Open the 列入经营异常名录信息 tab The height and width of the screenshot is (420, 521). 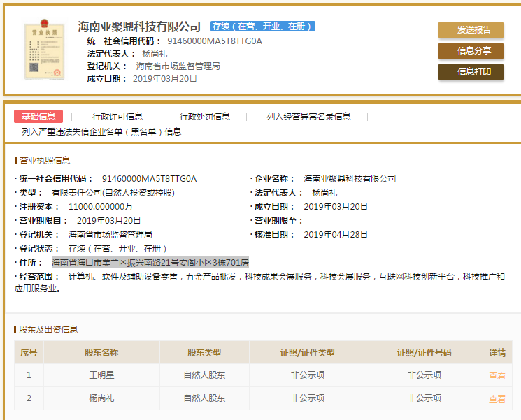308,117
